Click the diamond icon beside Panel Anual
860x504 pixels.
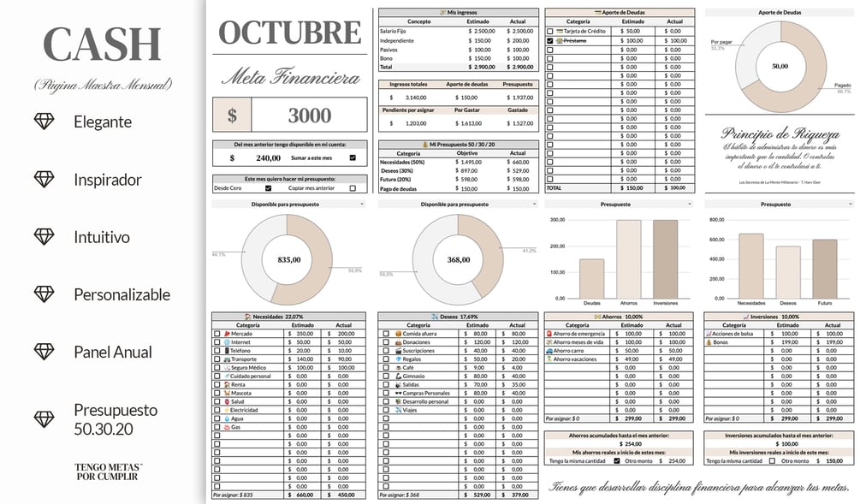(44, 352)
